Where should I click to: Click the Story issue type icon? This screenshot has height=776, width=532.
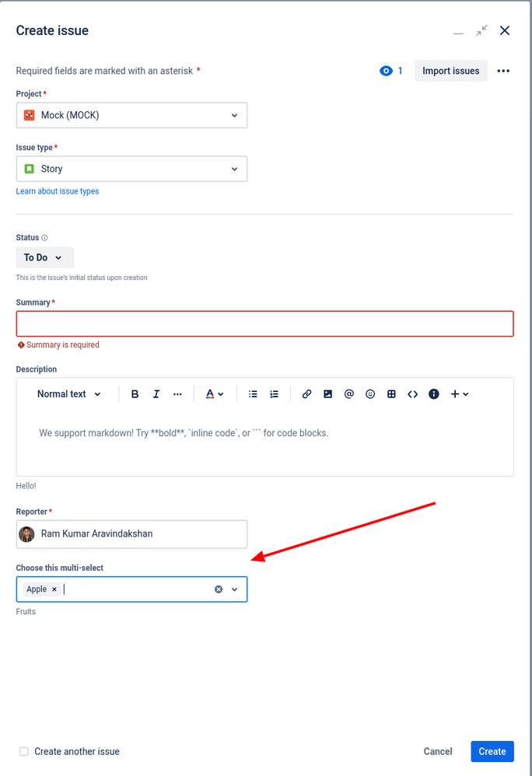point(30,169)
